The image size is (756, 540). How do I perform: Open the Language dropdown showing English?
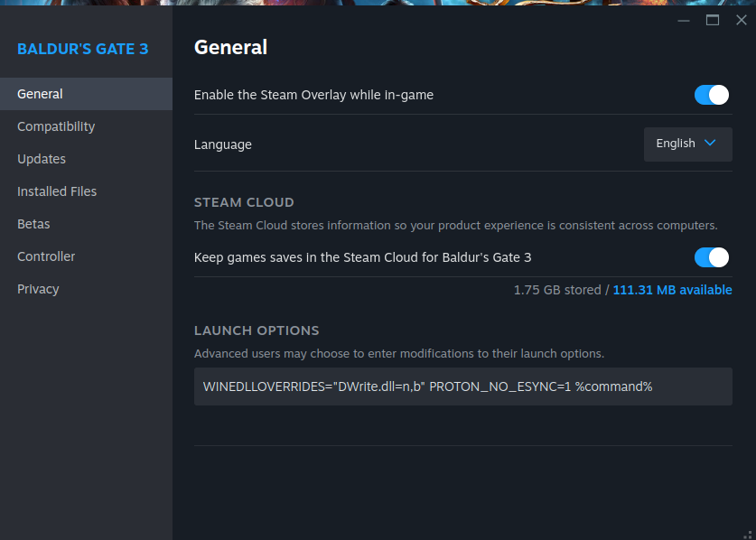pos(688,144)
